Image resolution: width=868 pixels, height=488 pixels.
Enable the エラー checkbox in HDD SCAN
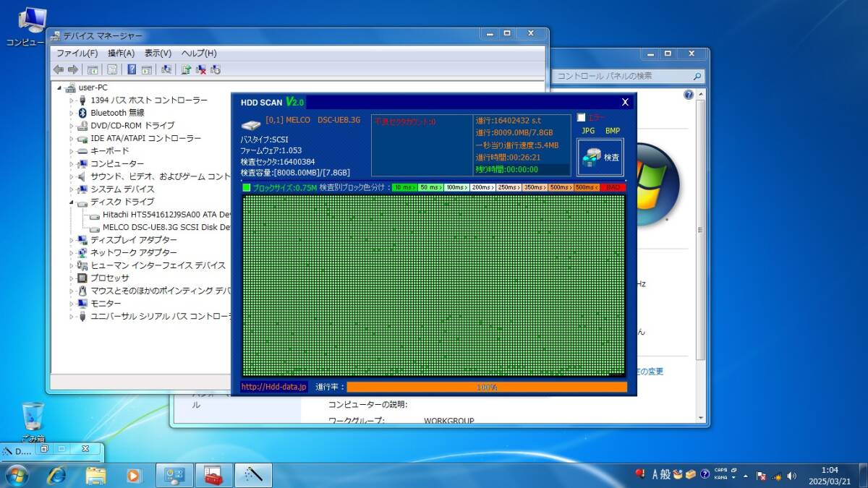tap(581, 117)
